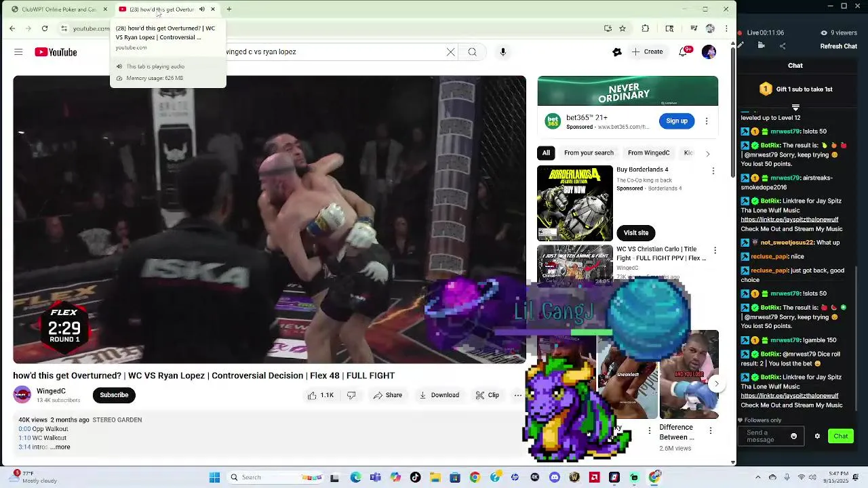Open the YouTube account avatar menu
This screenshot has width=868, height=488.
click(x=709, y=52)
